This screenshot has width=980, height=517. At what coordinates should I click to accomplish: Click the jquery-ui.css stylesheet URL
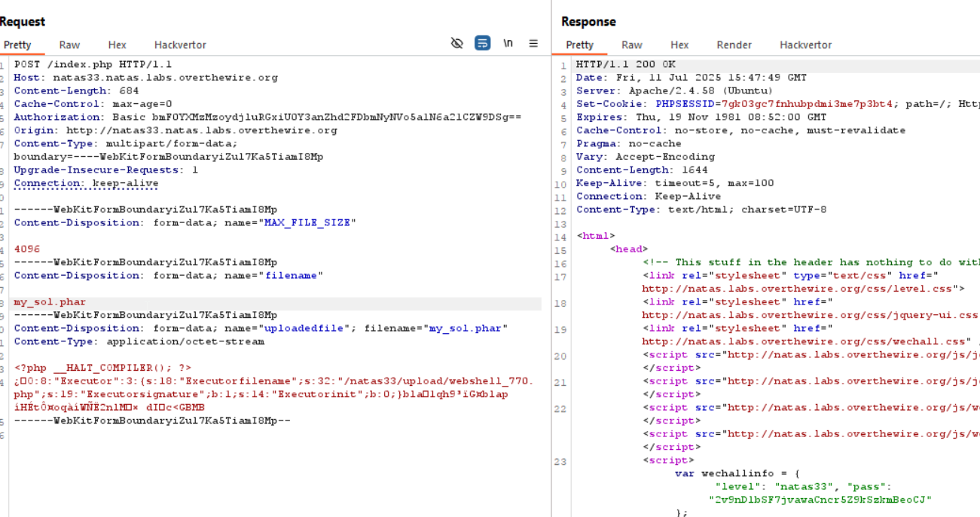click(810, 315)
